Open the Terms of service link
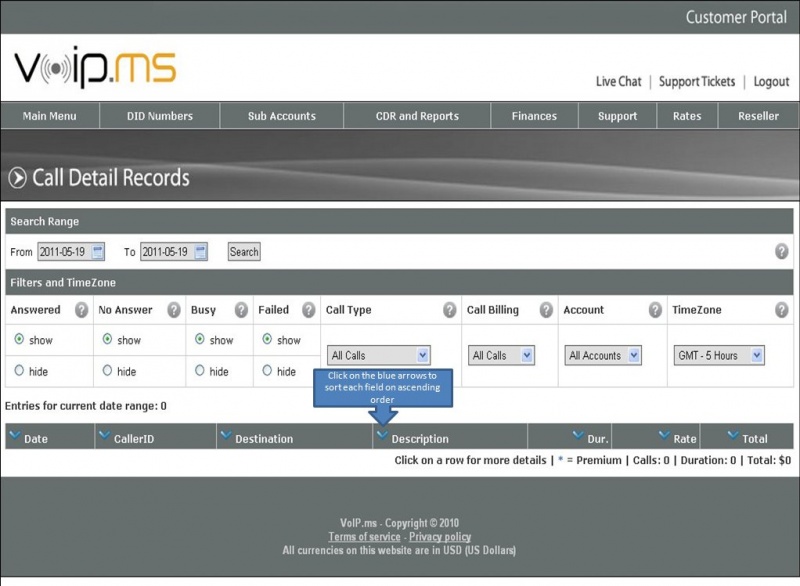Screen dimensions: 800x586 tap(364, 537)
